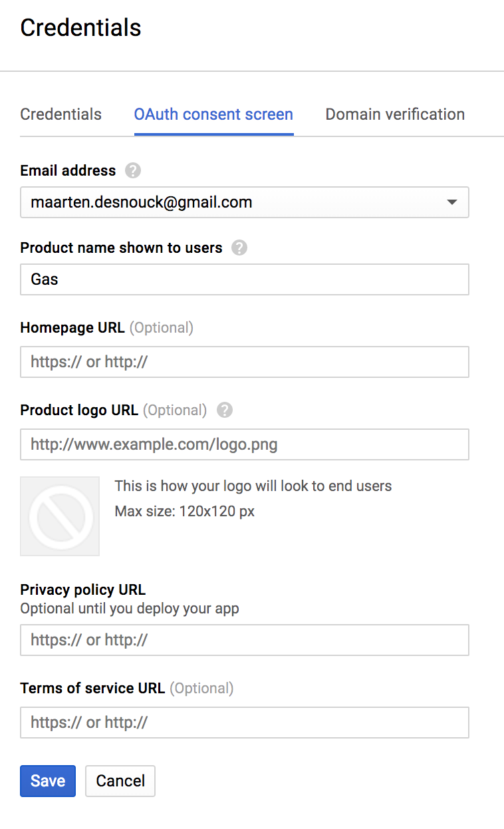
Task: Click the help icon beside Email address
Action: coord(133,171)
